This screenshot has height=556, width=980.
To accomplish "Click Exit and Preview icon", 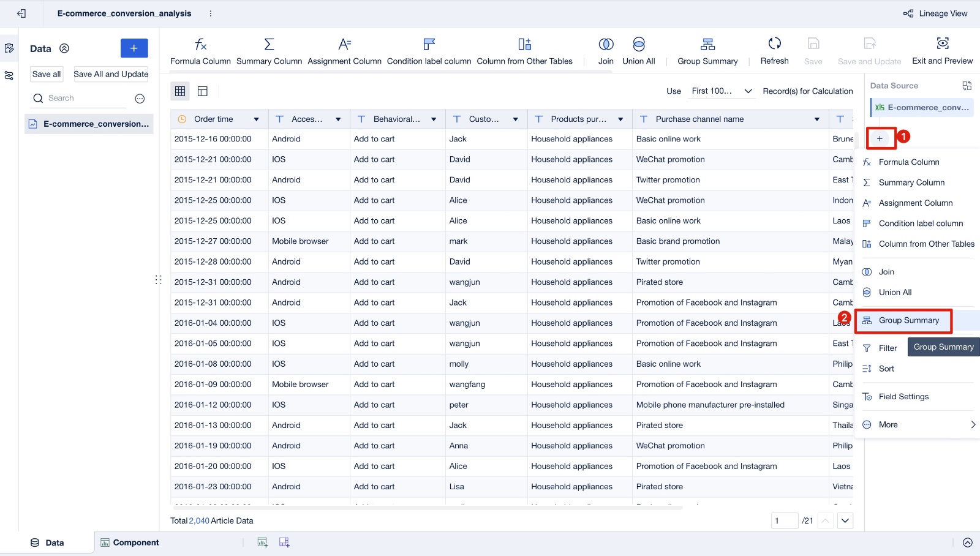I will coord(943,43).
